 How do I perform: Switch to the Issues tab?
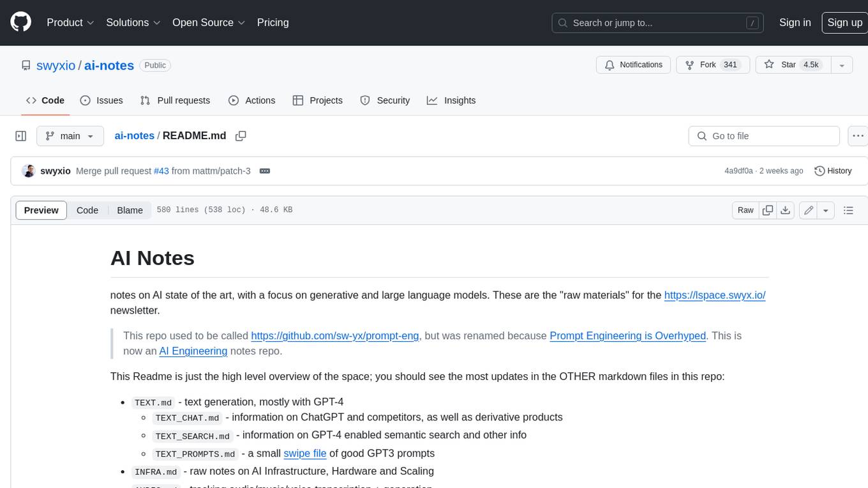pos(101,100)
